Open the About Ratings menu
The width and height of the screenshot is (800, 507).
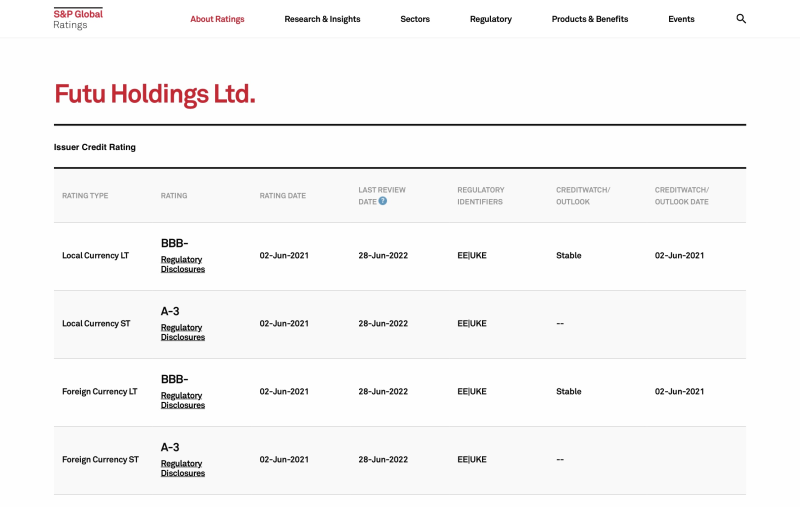pos(217,19)
